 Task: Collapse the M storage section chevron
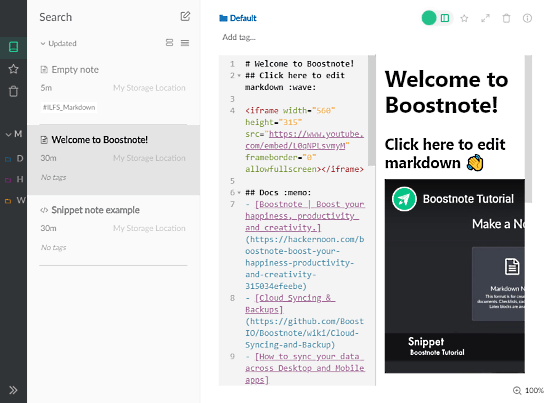[8, 134]
